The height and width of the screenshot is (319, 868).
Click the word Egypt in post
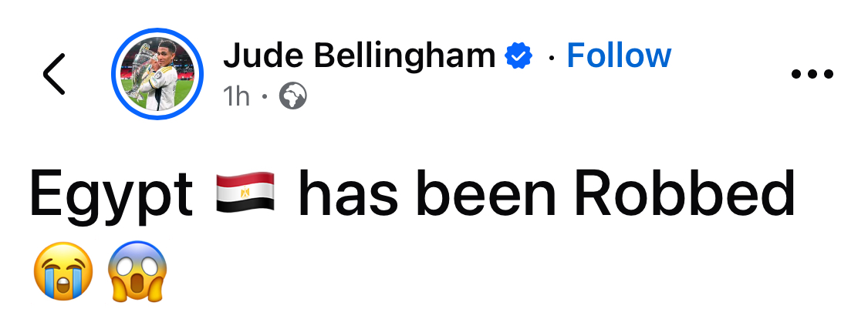click(x=110, y=195)
